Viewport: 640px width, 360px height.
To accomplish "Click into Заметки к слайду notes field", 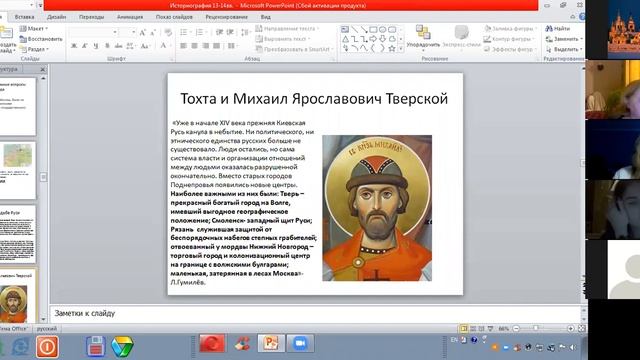I will (x=316, y=313).
